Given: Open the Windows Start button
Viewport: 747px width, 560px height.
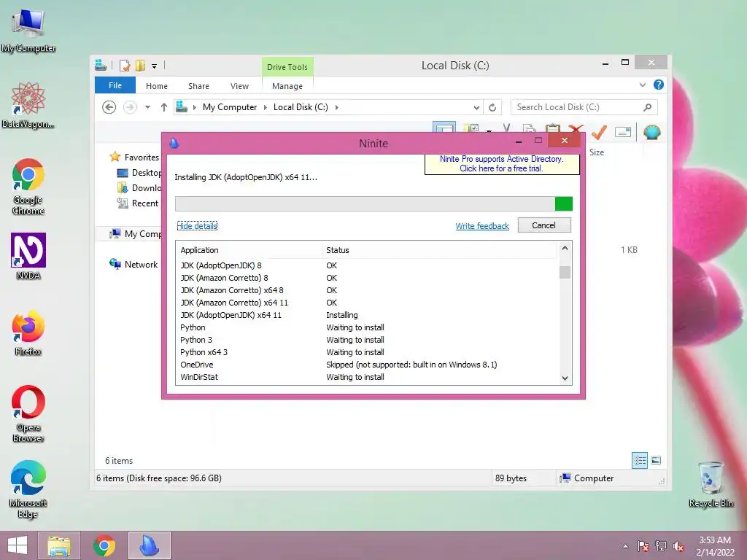Looking at the screenshot, I should click(18, 545).
